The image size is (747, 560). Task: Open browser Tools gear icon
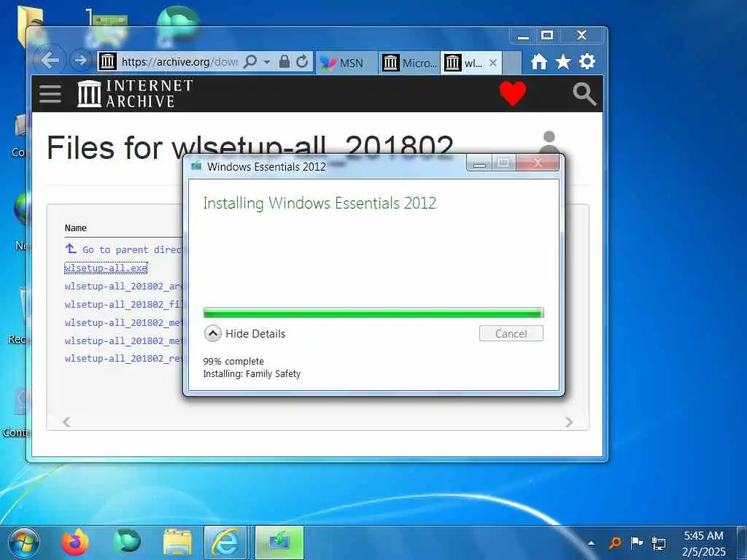click(x=587, y=61)
